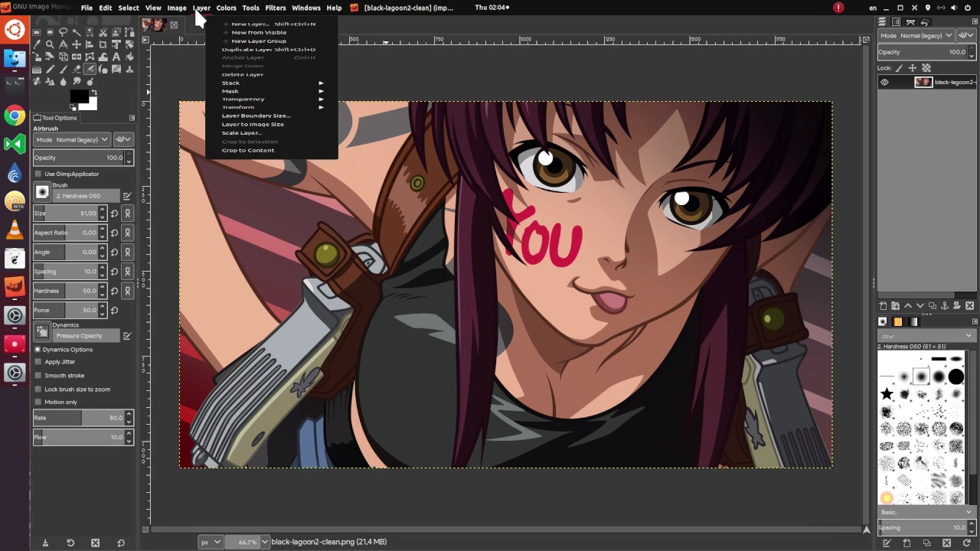This screenshot has width=980, height=551.
Task: Hide the black-lagoon2 layer via eye icon
Action: pos(884,82)
